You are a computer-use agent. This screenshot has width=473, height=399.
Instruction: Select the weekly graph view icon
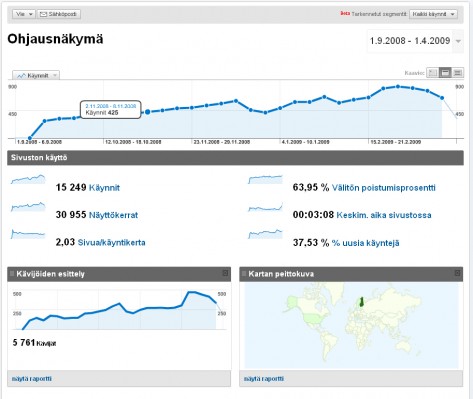click(445, 73)
